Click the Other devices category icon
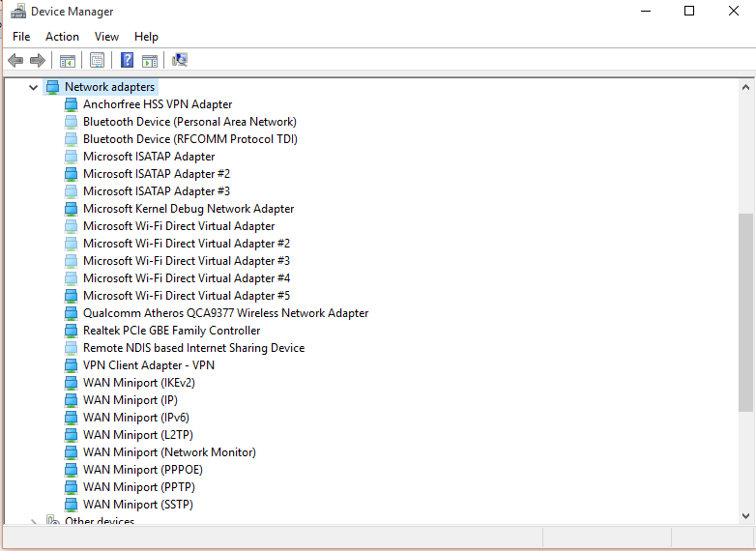This screenshot has width=756, height=551. coord(52,520)
